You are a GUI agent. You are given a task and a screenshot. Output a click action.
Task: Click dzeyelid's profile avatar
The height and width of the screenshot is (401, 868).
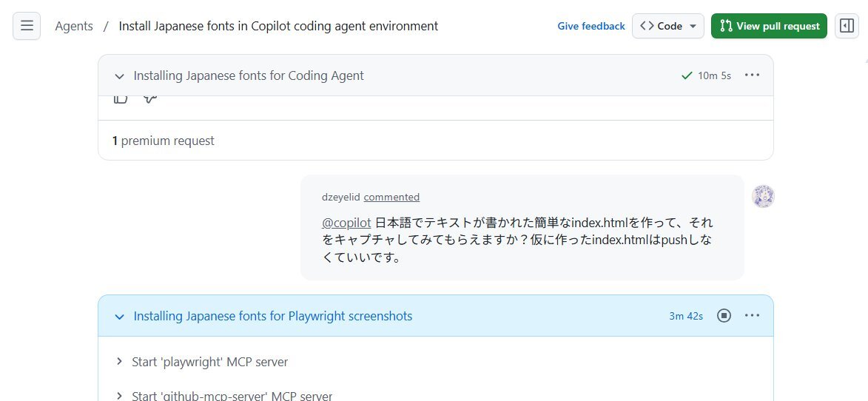coord(763,196)
